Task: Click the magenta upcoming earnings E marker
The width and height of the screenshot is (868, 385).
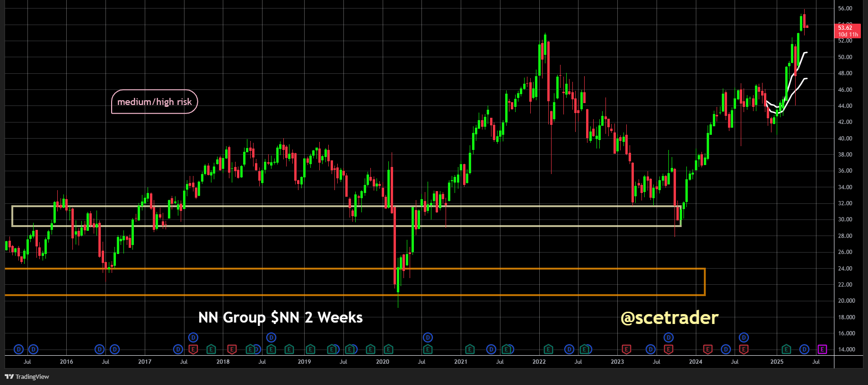Action: [x=822, y=350]
